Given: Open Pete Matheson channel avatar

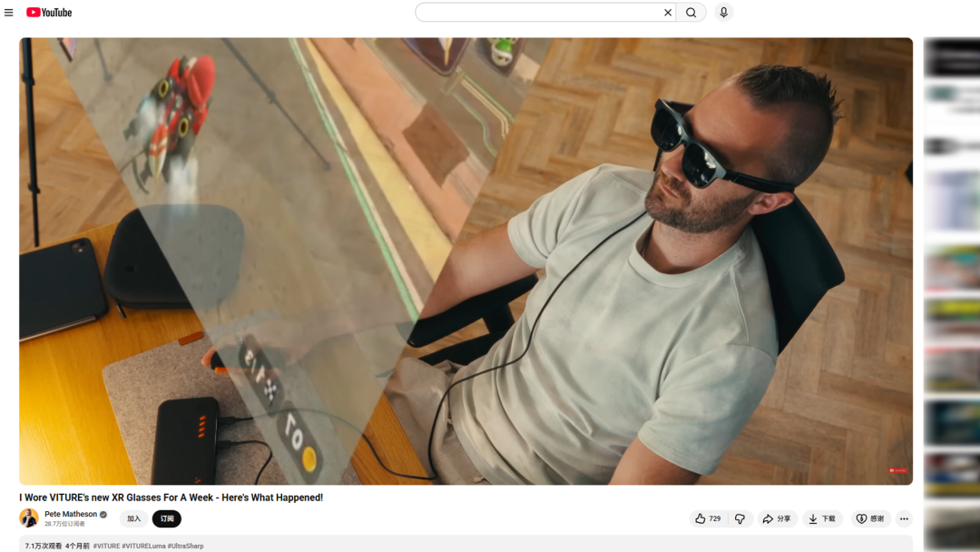Looking at the screenshot, I should coord(29,517).
